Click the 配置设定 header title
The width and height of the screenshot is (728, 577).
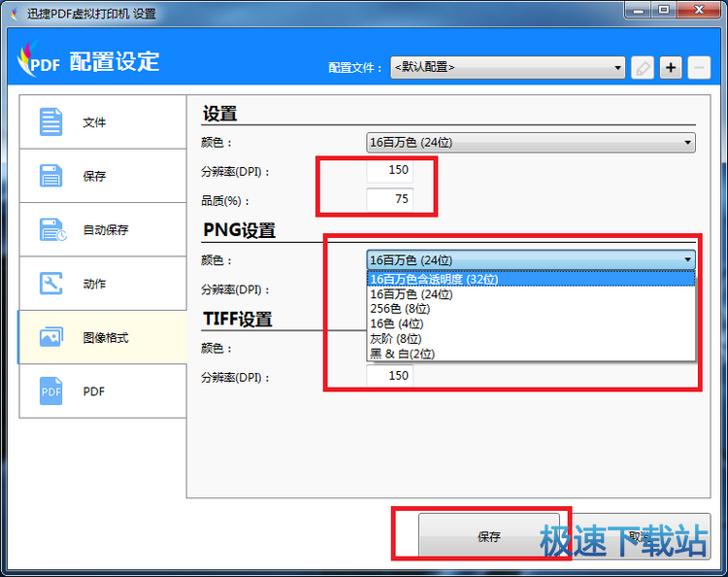coord(115,61)
